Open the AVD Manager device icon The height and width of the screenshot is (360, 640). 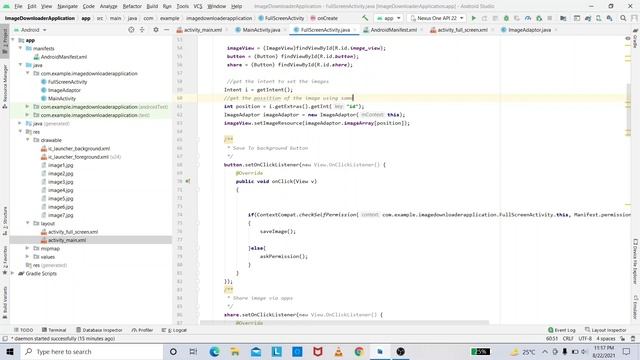point(598,18)
